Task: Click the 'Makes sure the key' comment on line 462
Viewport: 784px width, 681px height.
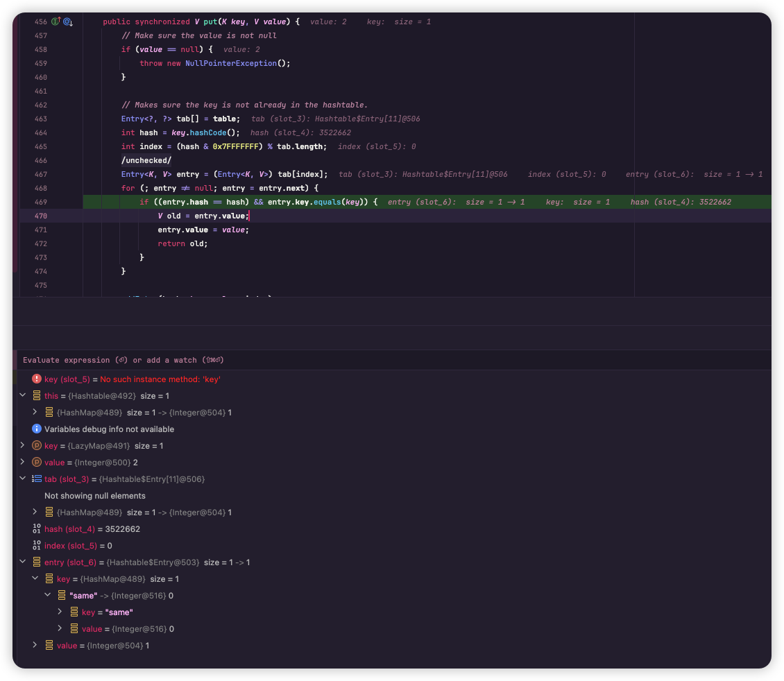Action: tap(244, 105)
